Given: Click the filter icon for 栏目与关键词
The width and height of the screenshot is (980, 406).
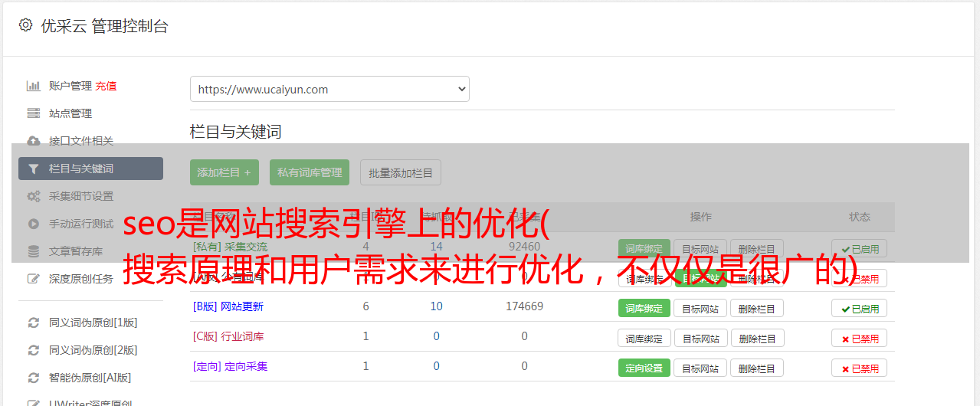Looking at the screenshot, I should click(x=33, y=169).
